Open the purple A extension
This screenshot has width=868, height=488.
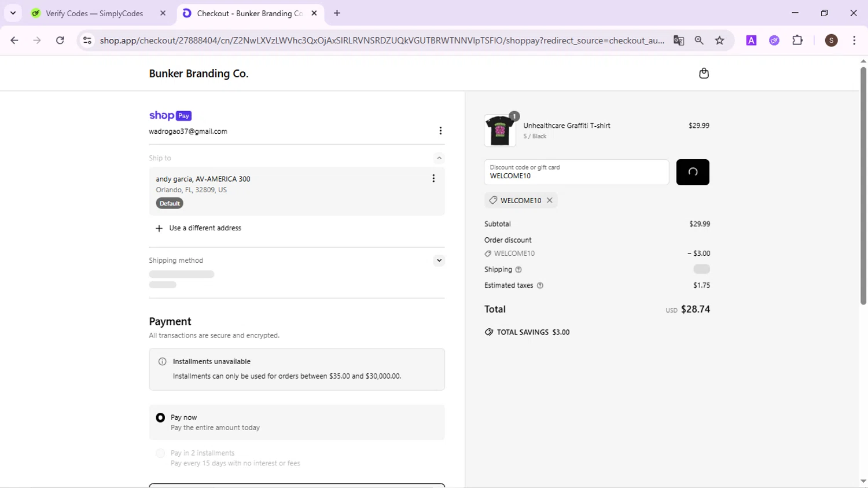(x=751, y=41)
